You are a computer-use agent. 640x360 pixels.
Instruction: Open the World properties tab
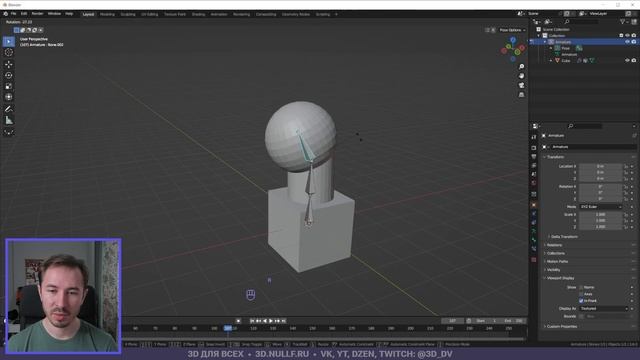tap(533, 183)
